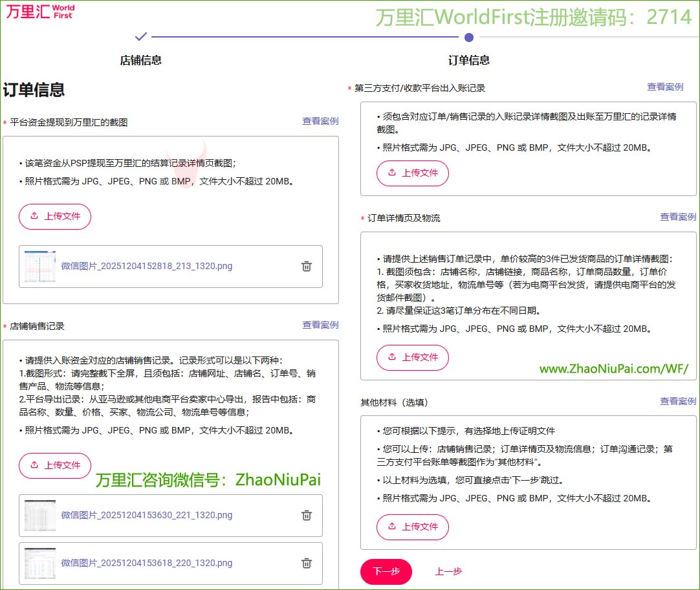Delete the file 微信图片_20251204153630_221_1320.png

(x=307, y=516)
